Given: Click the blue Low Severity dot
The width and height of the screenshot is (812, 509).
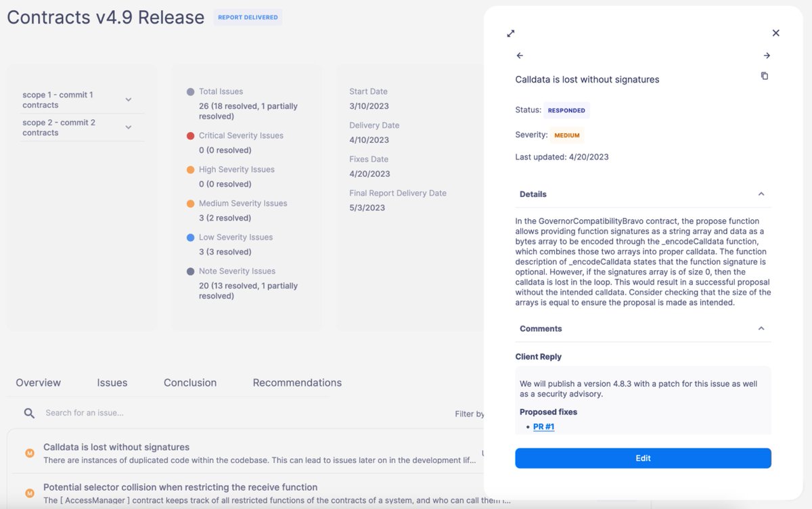Looking at the screenshot, I should (191, 237).
